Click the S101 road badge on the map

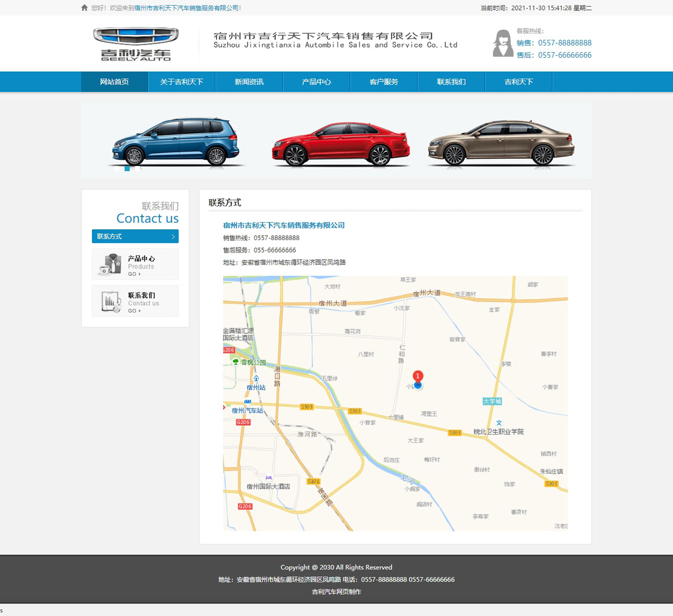coord(314,481)
